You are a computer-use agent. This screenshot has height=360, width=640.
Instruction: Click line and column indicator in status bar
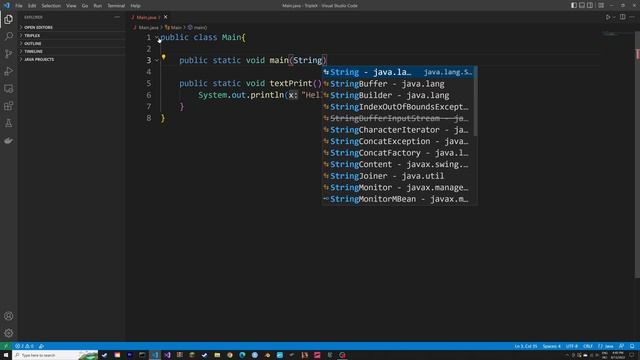pos(526,346)
